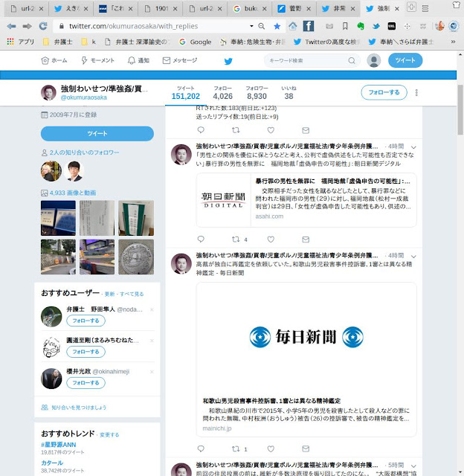Switch to the フォロワー 8,930 tab
Screen dimensions: 464x476
[257, 93]
